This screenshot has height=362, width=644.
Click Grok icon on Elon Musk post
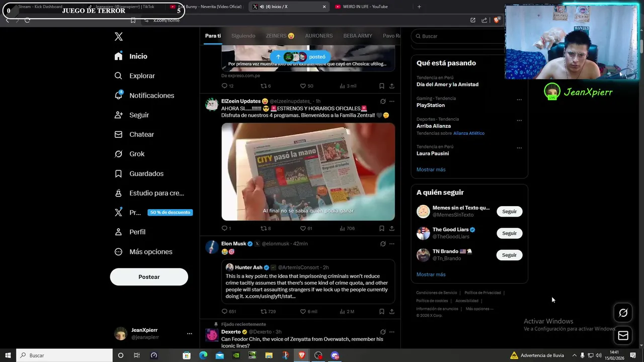[x=383, y=244]
